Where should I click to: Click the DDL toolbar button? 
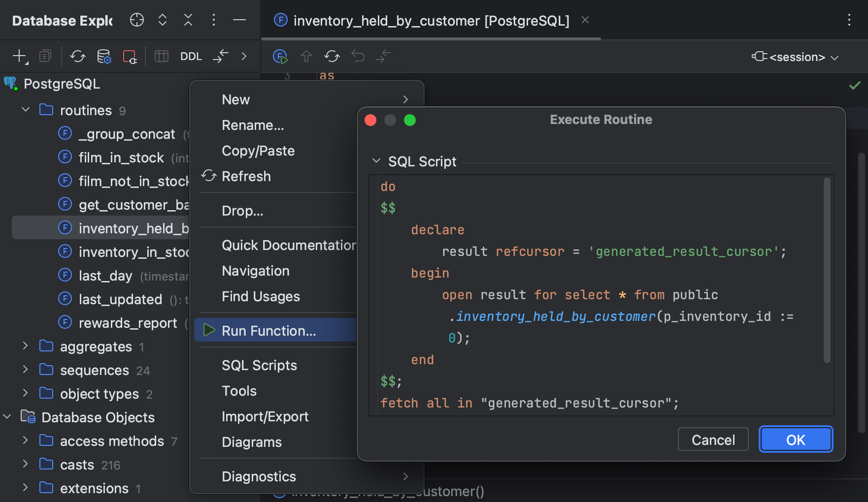191,56
